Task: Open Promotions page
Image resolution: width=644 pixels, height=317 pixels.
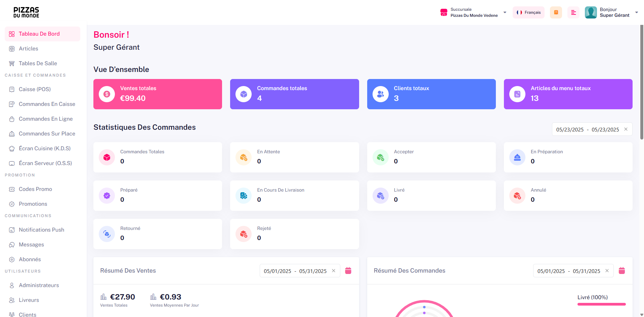Action: (x=42, y=204)
